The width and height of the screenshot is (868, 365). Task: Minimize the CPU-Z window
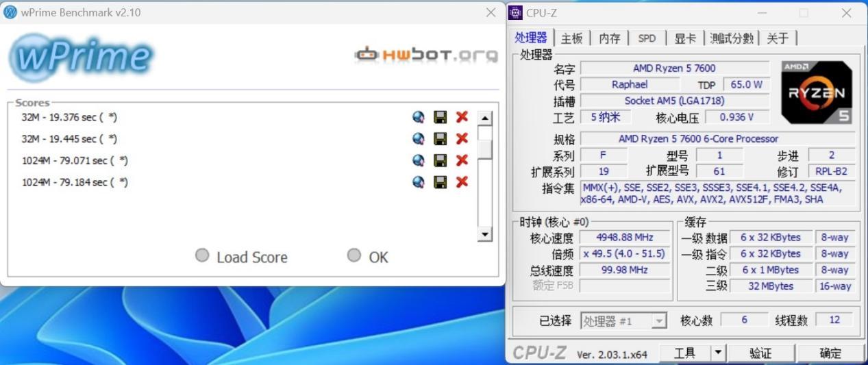pyautogui.click(x=762, y=13)
